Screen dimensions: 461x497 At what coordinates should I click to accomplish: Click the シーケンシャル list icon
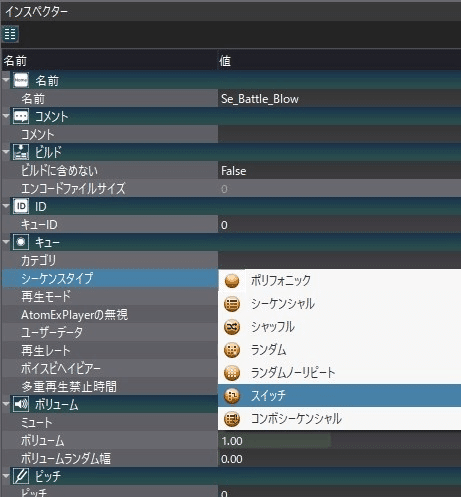pyautogui.click(x=232, y=304)
